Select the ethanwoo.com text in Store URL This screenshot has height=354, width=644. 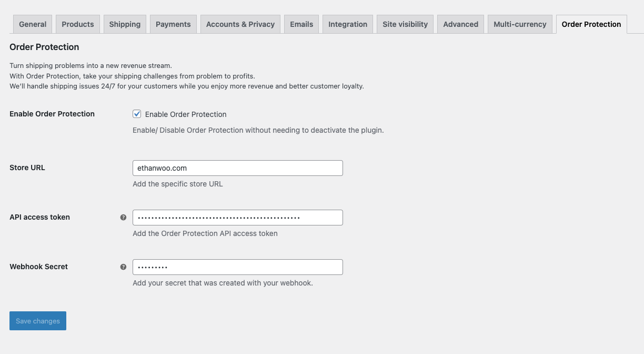[x=158, y=168]
